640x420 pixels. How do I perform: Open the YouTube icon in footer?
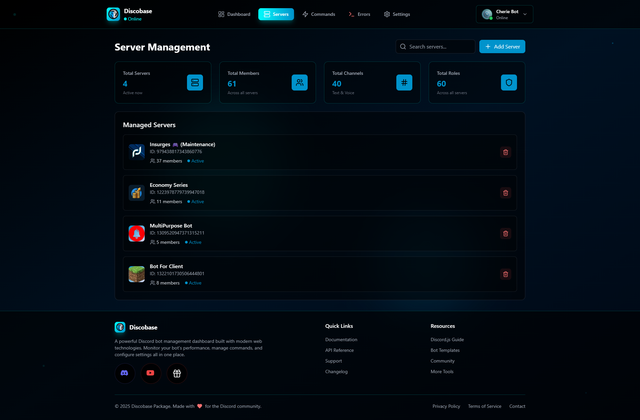(x=151, y=373)
